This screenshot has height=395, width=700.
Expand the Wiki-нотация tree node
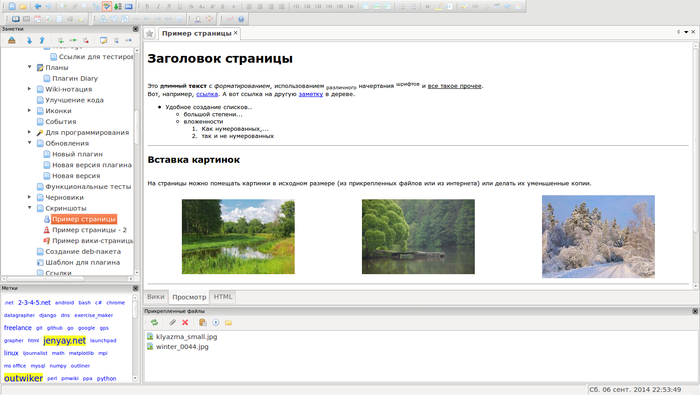pos(30,89)
